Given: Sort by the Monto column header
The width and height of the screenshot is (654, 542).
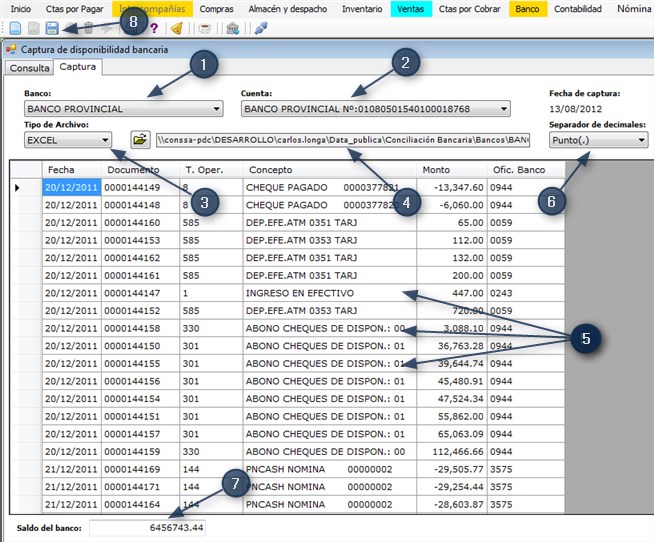Looking at the screenshot, I should [x=452, y=170].
